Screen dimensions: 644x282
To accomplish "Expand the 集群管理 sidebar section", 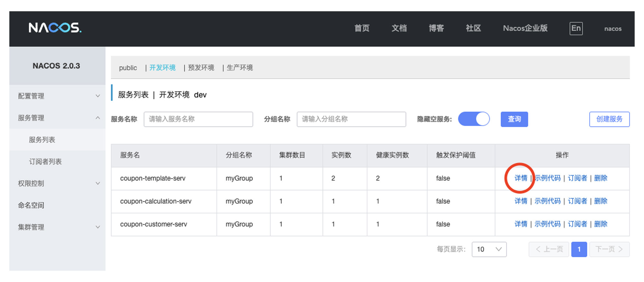I will 57,227.
